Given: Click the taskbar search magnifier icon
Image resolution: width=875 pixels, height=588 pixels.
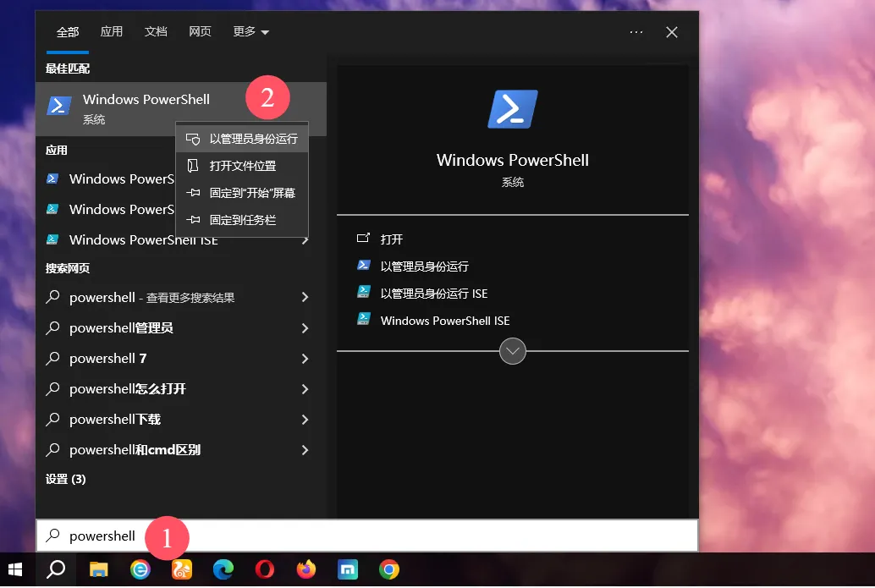Looking at the screenshot, I should 56,569.
